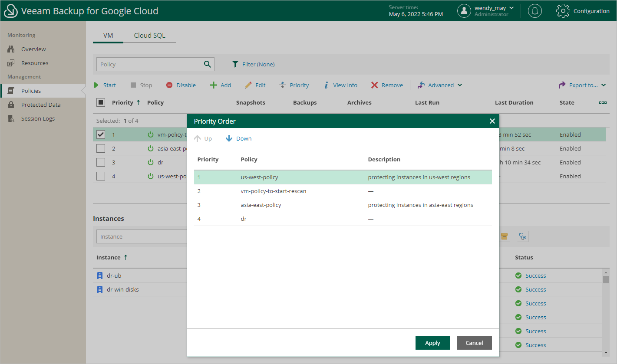The width and height of the screenshot is (617, 364).
Task: Open Protected Data in the sidebar
Action: (x=41, y=105)
